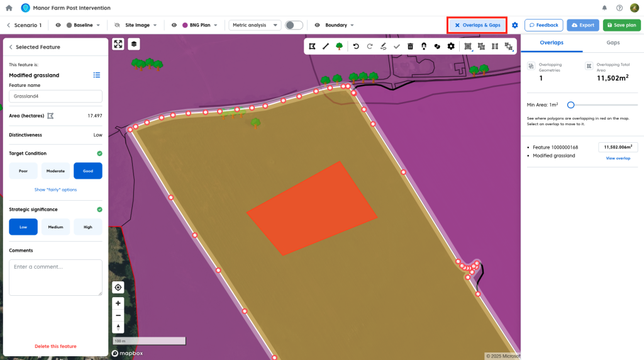Click the Min Area slider handle

pos(570,104)
